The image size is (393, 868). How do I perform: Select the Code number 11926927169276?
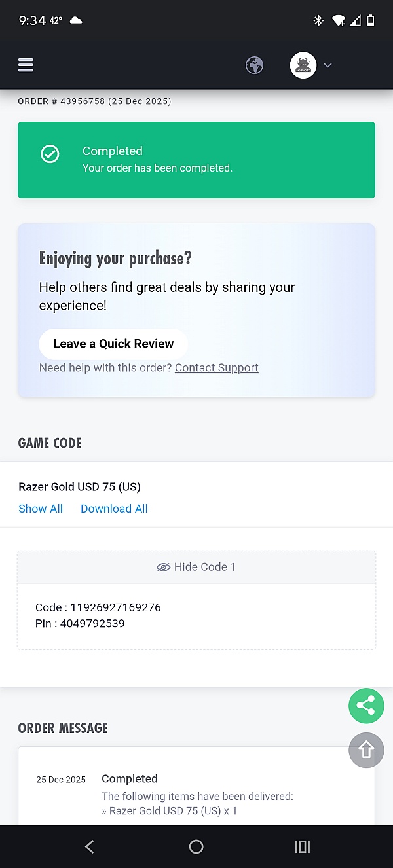[x=115, y=607]
